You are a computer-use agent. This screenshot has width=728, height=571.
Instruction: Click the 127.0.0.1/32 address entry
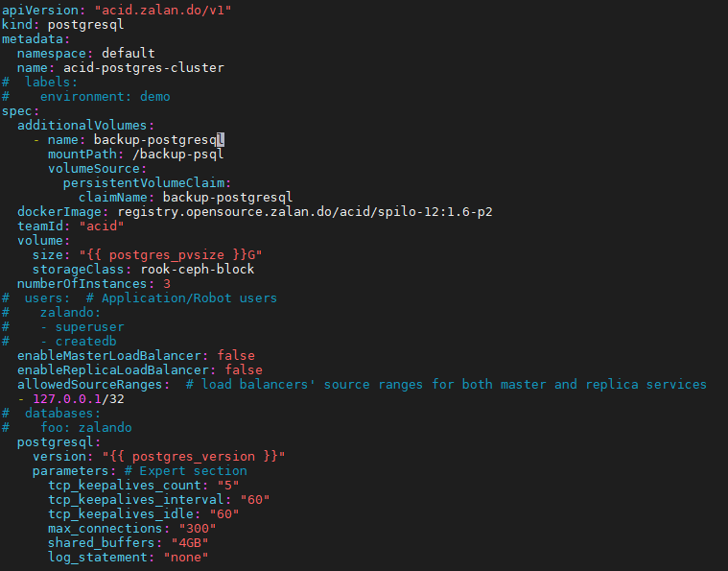tap(79, 399)
